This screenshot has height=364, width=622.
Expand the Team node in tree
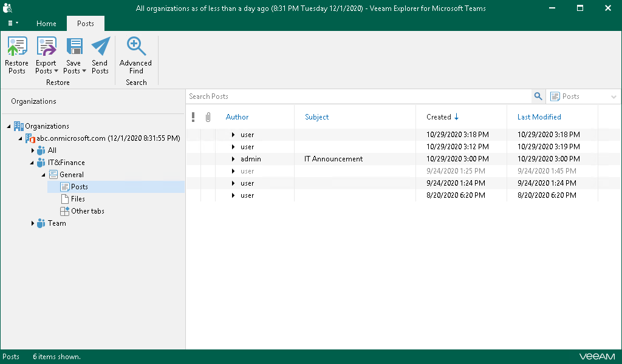pos(32,223)
